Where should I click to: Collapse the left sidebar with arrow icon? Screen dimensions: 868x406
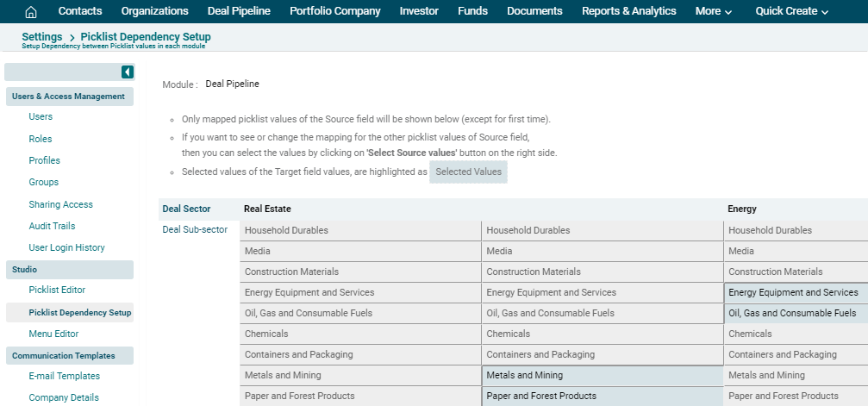[x=127, y=72]
